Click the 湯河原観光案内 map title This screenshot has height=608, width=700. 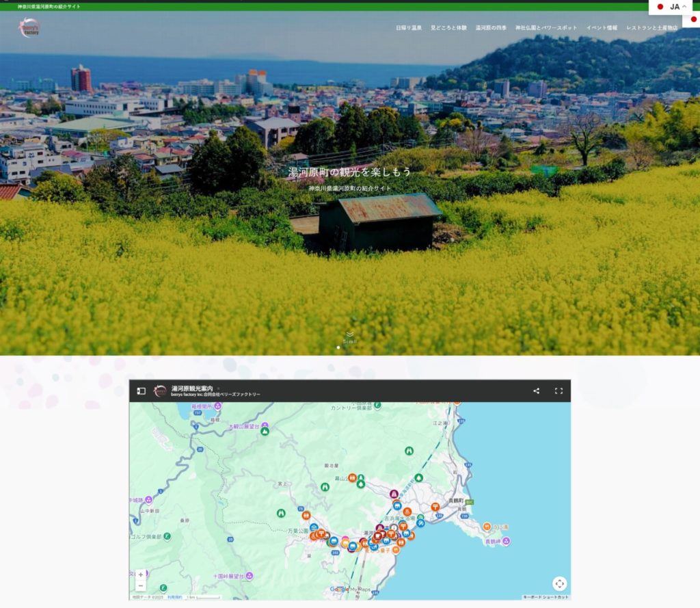click(191, 388)
